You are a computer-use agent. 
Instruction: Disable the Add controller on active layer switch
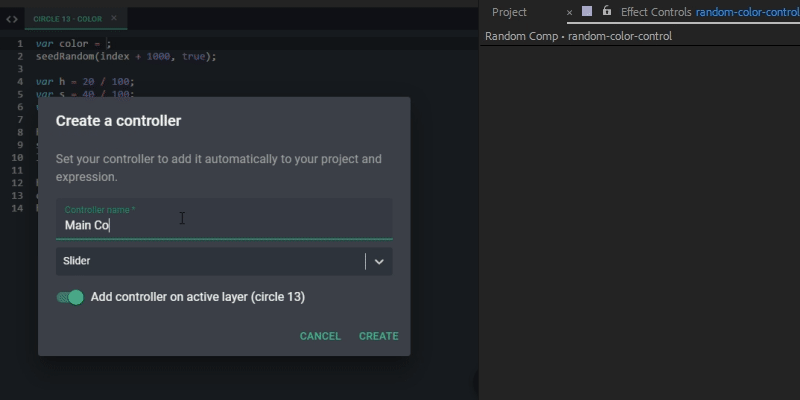click(70, 297)
